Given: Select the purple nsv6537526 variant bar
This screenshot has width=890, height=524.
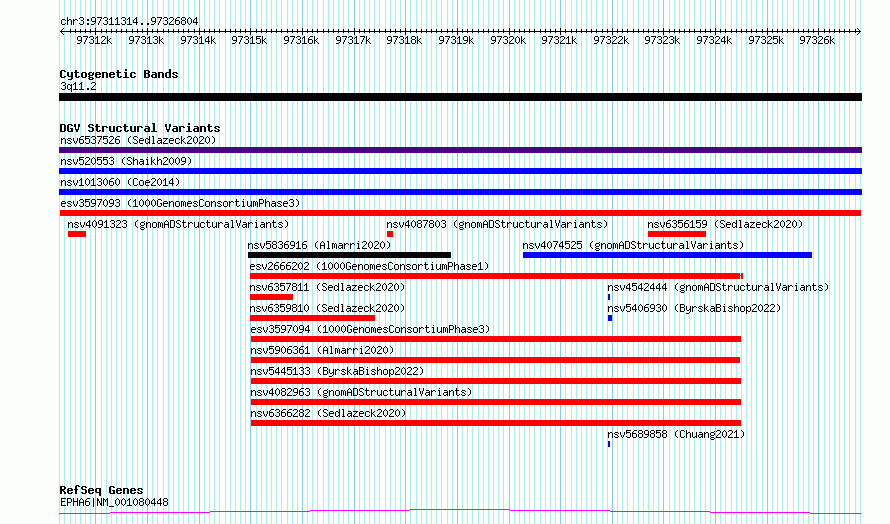Looking at the screenshot, I should coord(460,150).
